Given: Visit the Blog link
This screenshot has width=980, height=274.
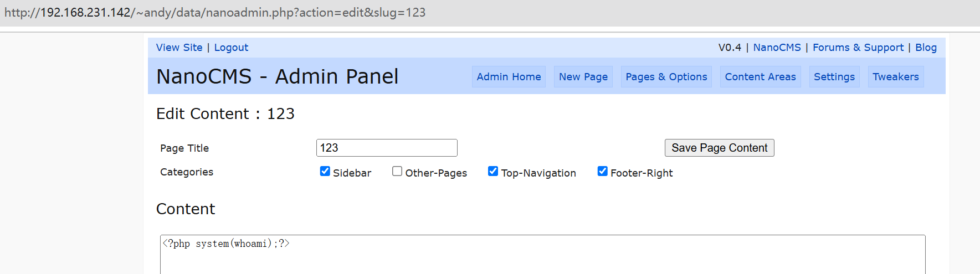Looking at the screenshot, I should 926,48.
